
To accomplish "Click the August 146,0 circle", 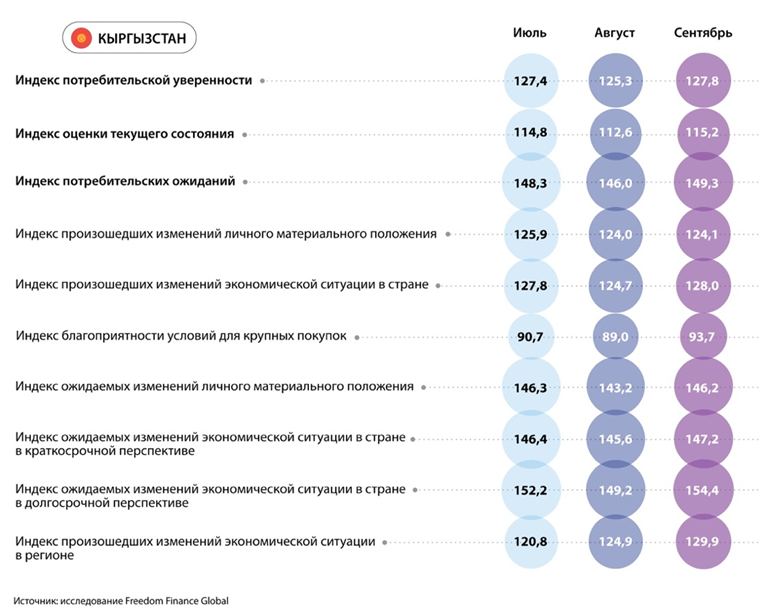I will 616,183.
